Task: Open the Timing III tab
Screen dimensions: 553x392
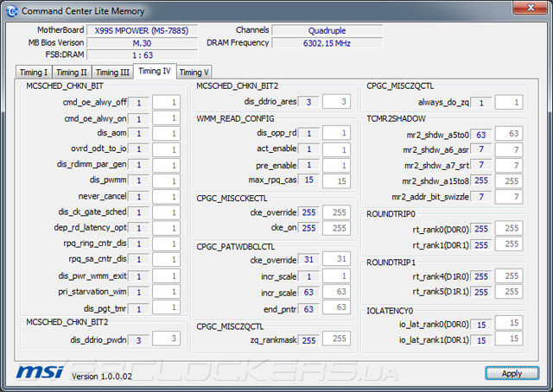Action: [x=112, y=73]
